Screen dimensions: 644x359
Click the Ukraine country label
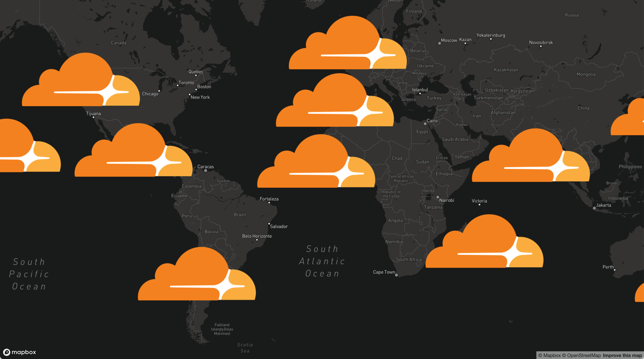(x=425, y=66)
